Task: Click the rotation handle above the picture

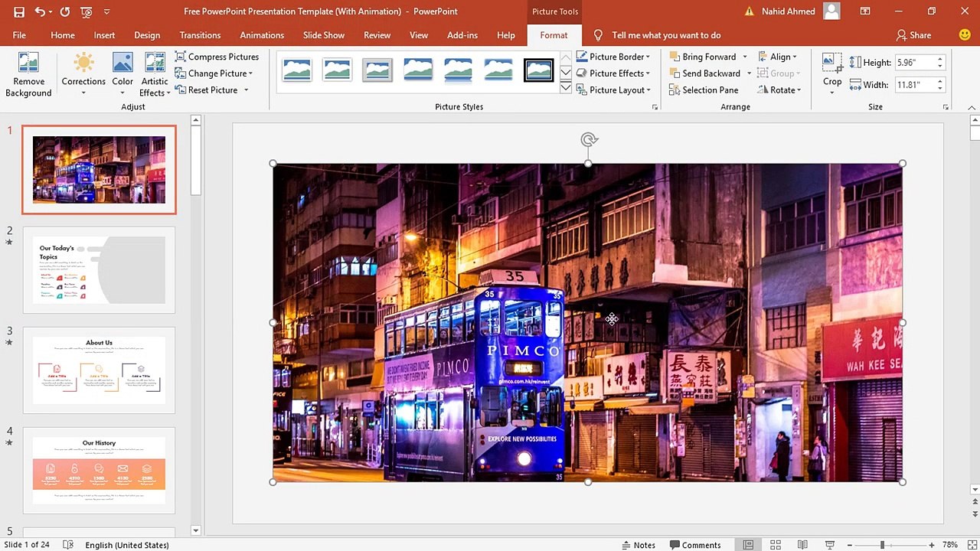Action: [x=588, y=139]
